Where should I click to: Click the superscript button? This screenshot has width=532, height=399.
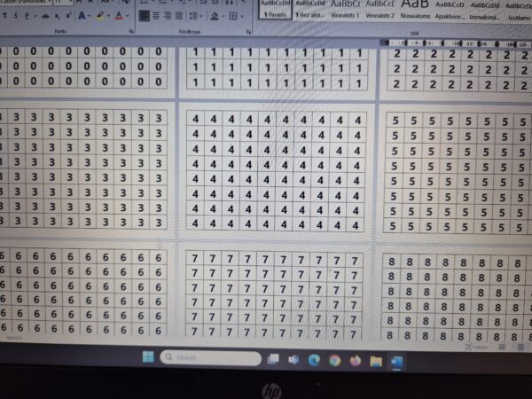[67, 16]
